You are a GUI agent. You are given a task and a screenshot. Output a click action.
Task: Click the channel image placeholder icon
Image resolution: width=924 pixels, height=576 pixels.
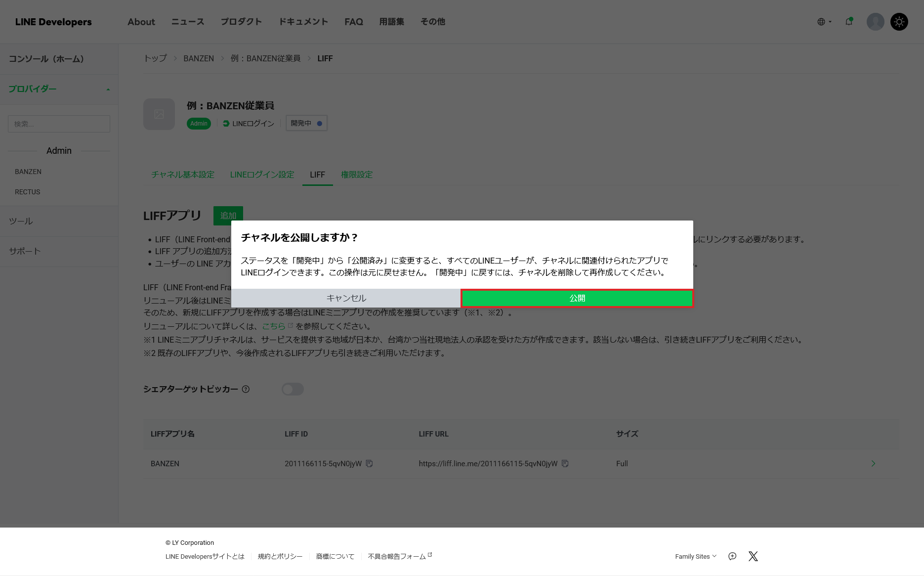pyautogui.click(x=159, y=114)
